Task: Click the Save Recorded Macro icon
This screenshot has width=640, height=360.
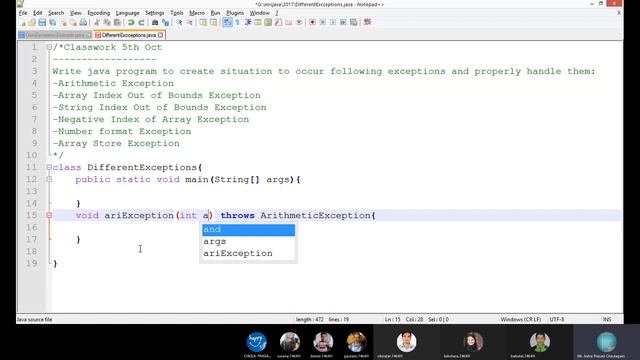Action: pyautogui.click(x=353, y=22)
